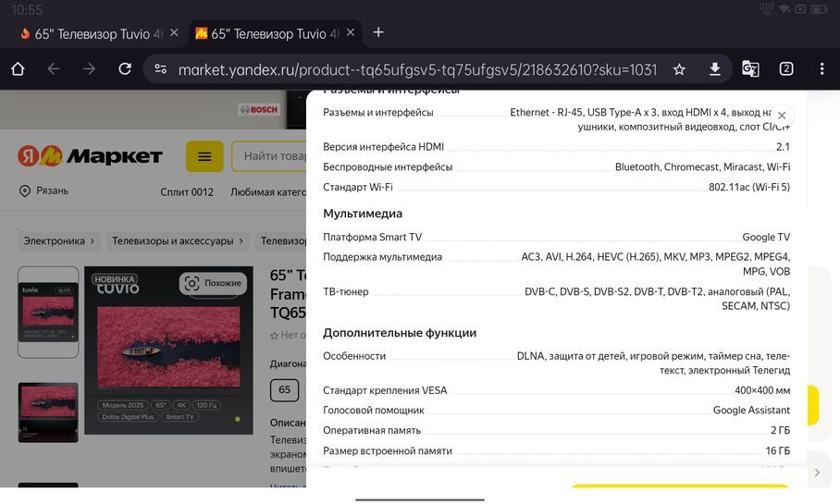840x504 pixels.
Task: Select second product thumbnail
Action: [48, 412]
